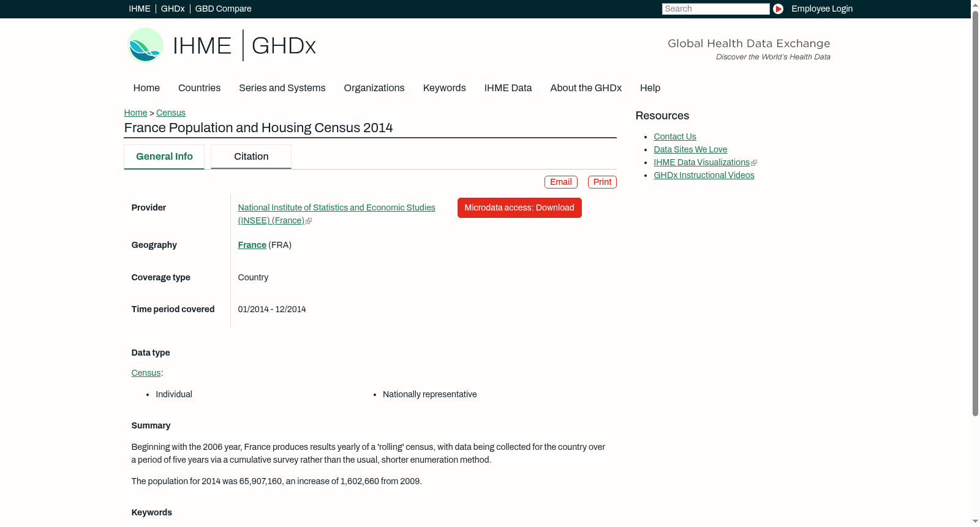Switch to the General Info tab

(164, 157)
